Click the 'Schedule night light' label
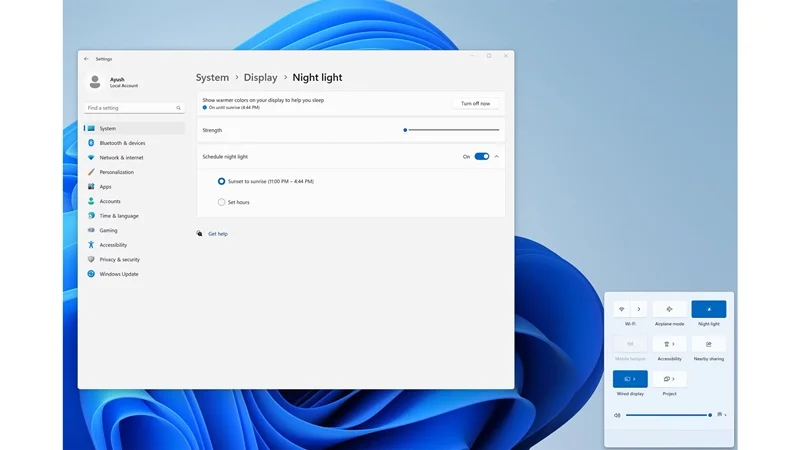800x450 pixels. [x=225, y=157]
